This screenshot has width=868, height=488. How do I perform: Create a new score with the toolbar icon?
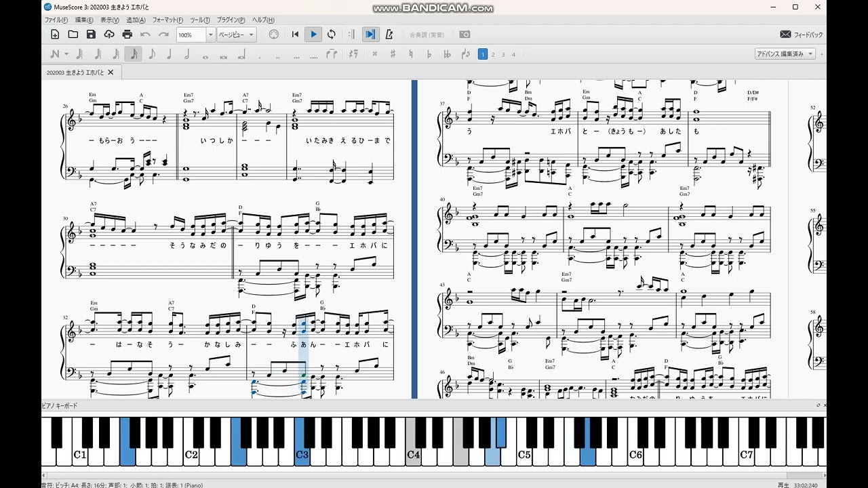point(55,35)
